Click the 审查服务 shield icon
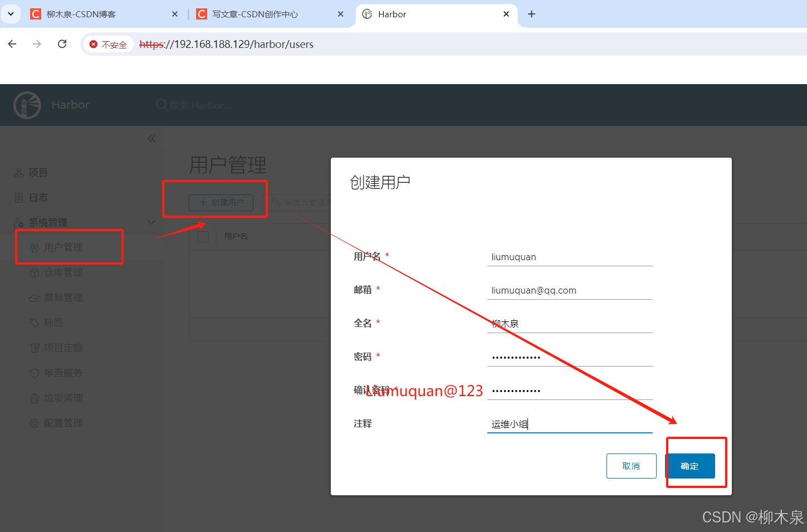 point(35,373)
